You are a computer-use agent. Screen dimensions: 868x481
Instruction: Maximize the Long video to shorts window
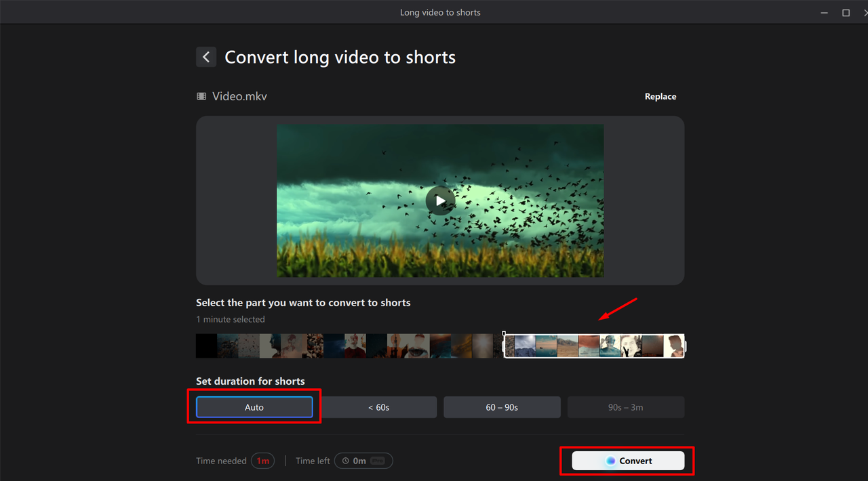tap(846, 13)
